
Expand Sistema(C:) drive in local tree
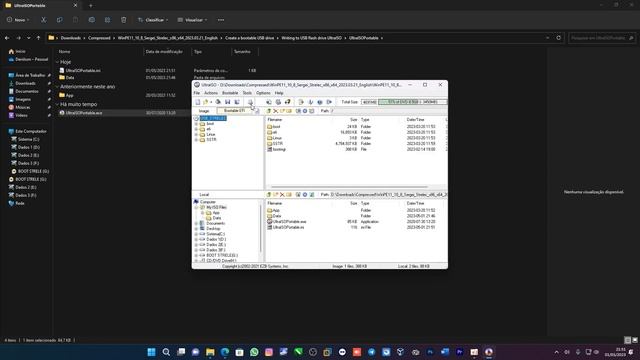pyautogui.click(x=196, y=234)
